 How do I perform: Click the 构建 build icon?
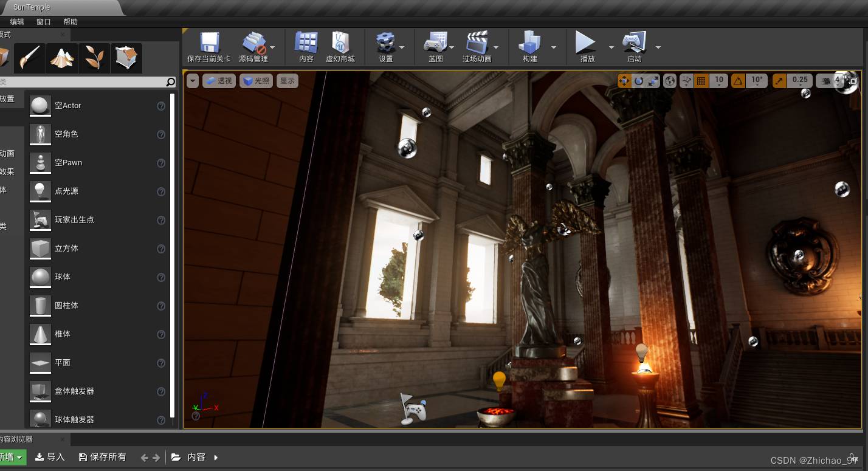(x=529, y=47)
